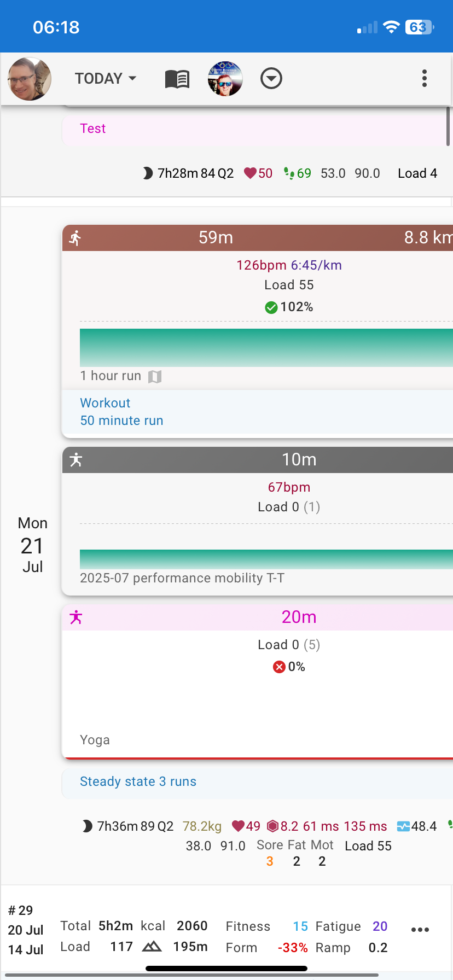Screen dimensions: 453x980
Task: Tap the running activity icon
Action: pyautogui.click(x=75, y=238)
